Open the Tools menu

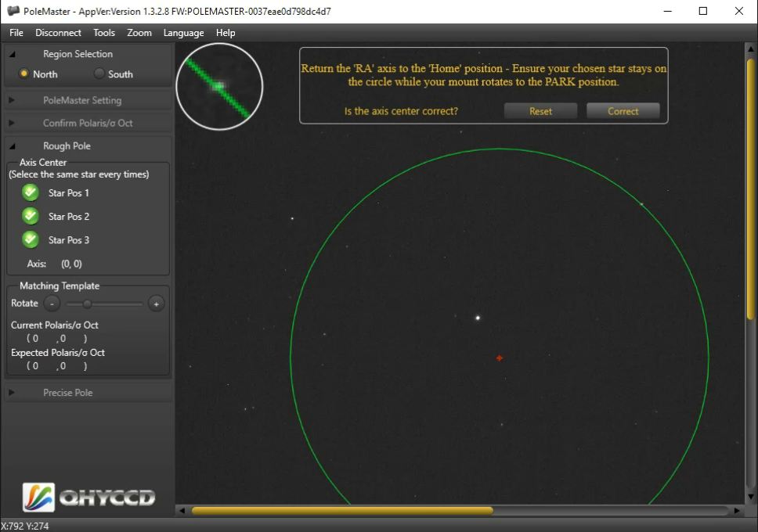pyautogui.click(x=104, y=33)
